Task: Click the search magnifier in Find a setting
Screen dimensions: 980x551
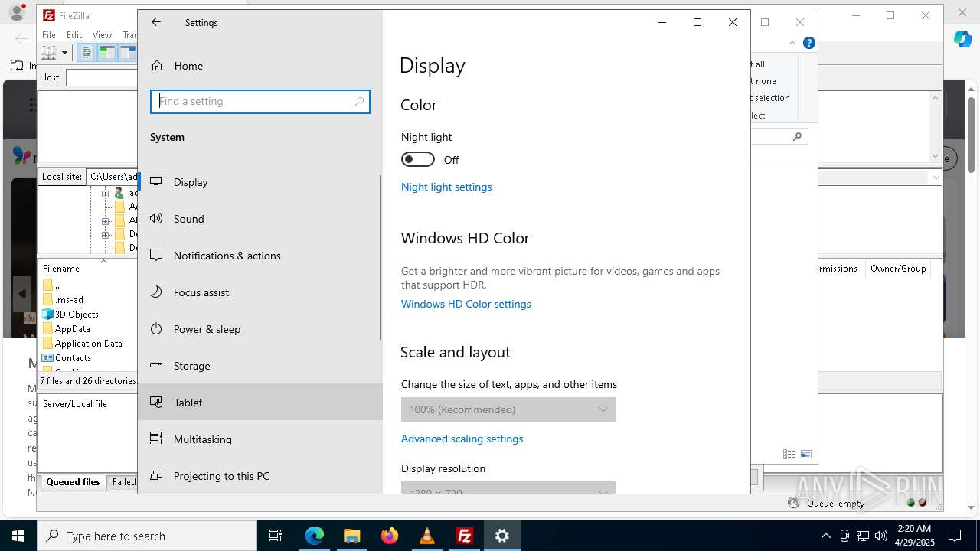Action: point(359,101)
